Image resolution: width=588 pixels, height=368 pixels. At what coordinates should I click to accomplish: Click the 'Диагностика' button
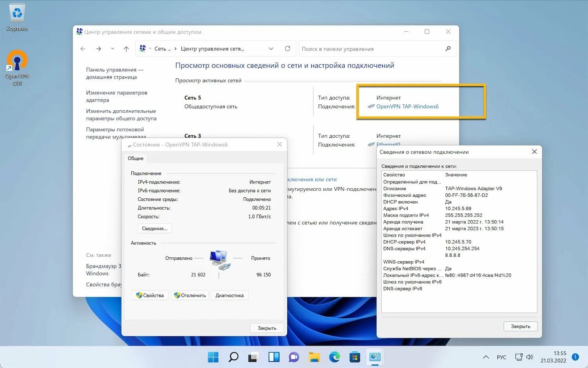click(229, 295)
